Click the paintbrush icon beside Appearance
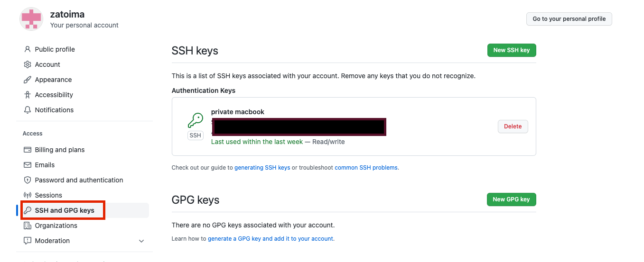The width and height of the screenshot is (644, 262). click(x=28, y=80)
